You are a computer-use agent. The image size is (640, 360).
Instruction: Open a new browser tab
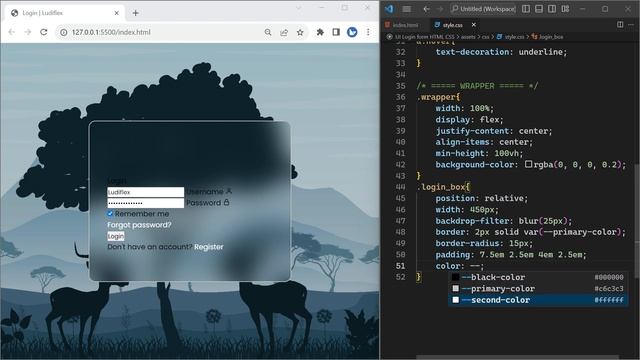pos(136,13)
